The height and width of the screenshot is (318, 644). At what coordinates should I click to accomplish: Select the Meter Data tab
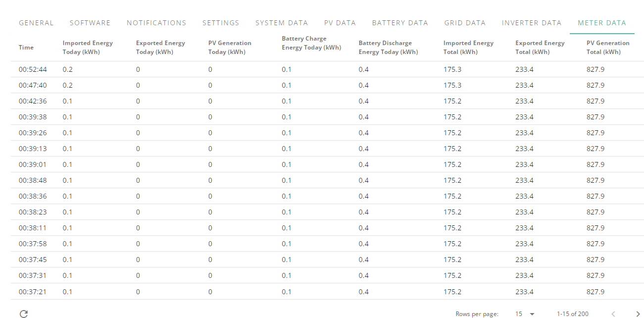tap(602, 23)
